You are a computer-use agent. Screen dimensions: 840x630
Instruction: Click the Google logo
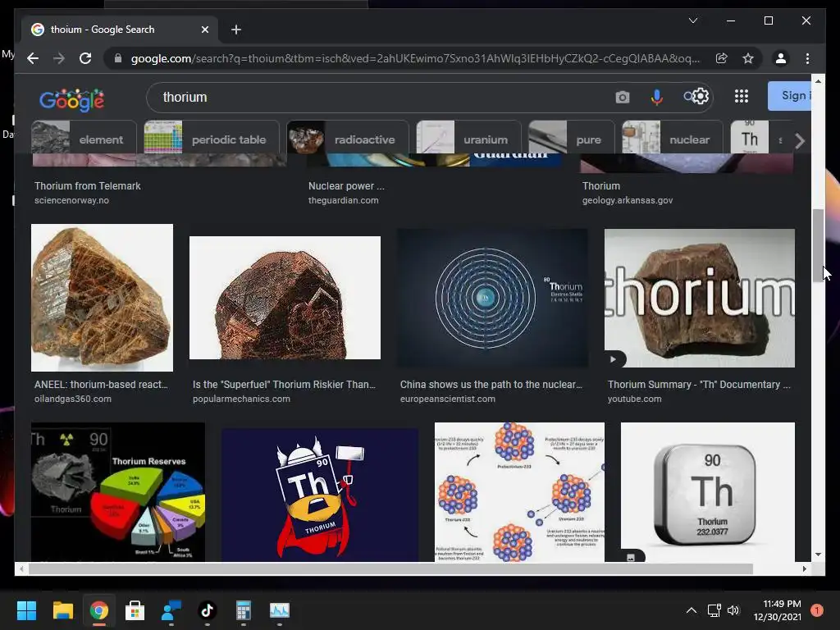click(x=72, y=99)
